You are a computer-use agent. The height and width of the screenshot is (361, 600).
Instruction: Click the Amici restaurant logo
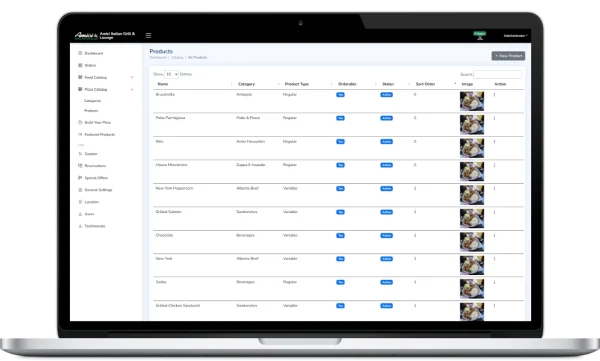86,36
